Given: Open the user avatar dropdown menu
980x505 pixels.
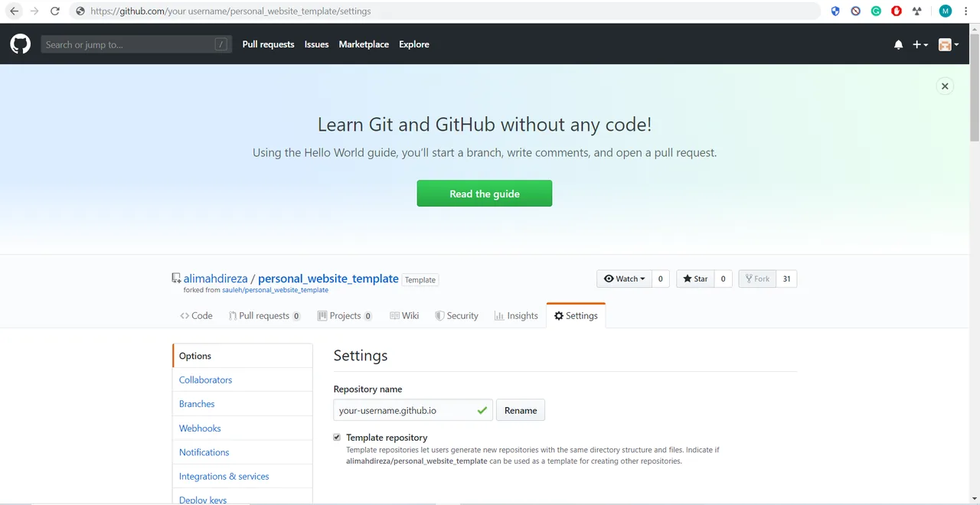Looking at the screenshot, I should tap(949, 45).
